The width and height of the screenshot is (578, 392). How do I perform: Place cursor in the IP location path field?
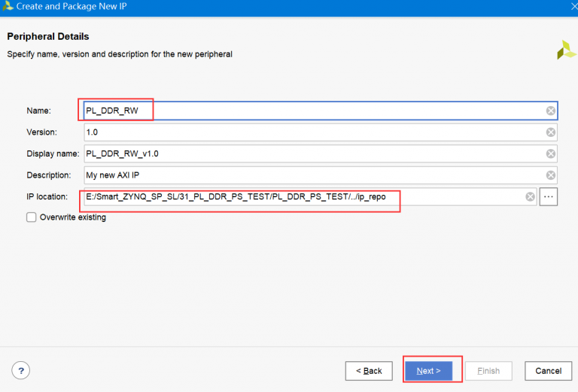click(x=301, y=197)
